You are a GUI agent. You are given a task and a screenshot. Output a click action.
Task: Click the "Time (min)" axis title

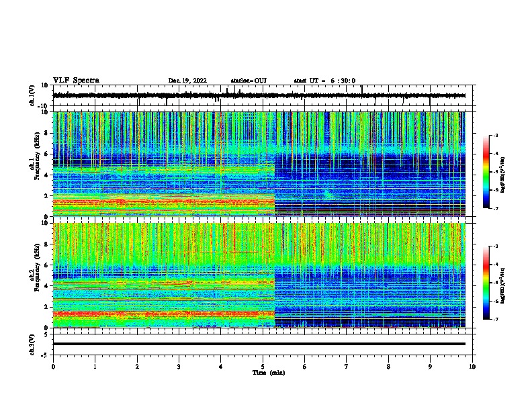(269, 373)
